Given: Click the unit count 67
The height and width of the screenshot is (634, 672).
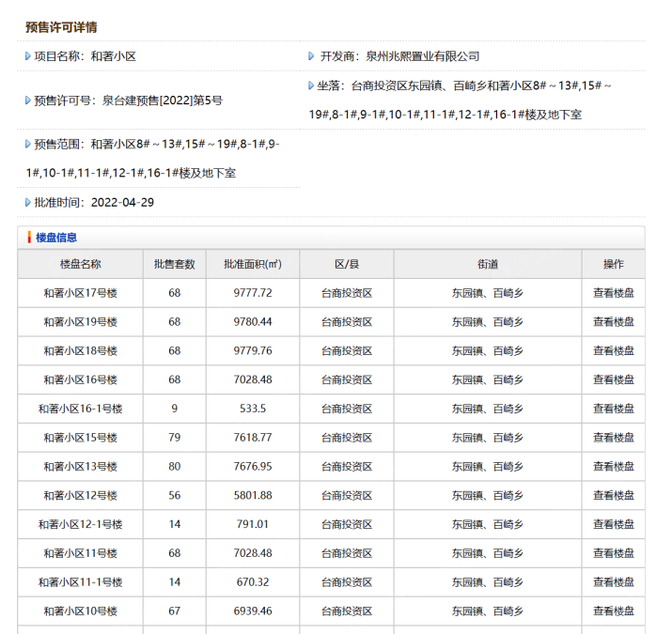Looking at the screenshot, I should (175, 611).
